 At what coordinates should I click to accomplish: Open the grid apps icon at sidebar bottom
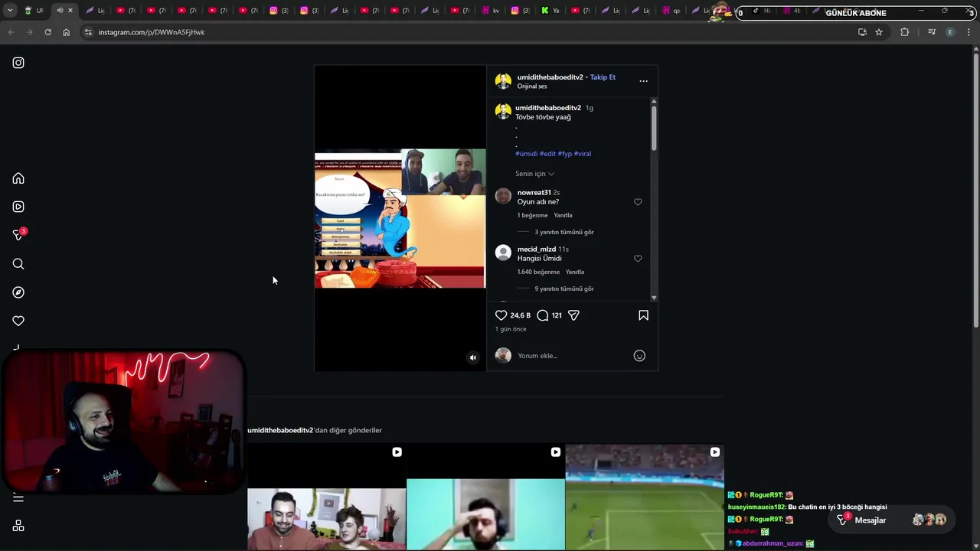coord(18,527)
